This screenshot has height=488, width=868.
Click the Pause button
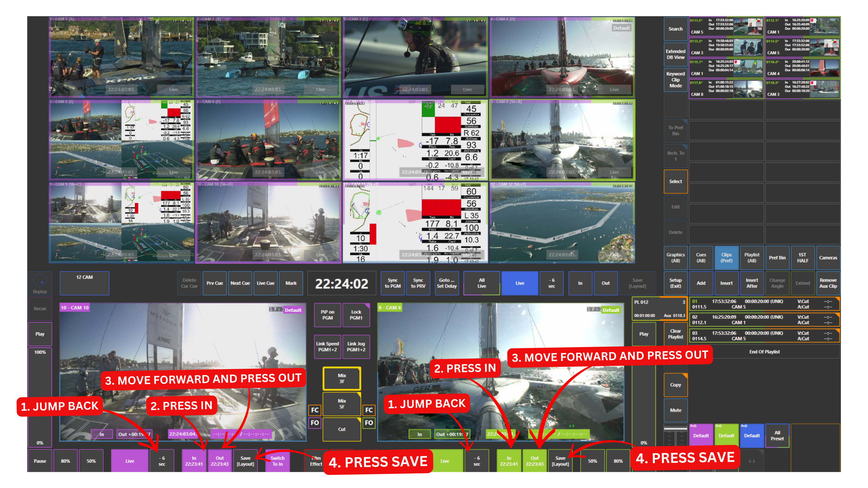tap(40, 461)
